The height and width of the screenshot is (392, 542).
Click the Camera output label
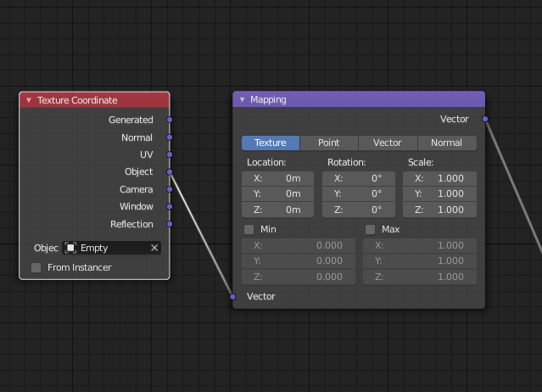click(137, 189)
